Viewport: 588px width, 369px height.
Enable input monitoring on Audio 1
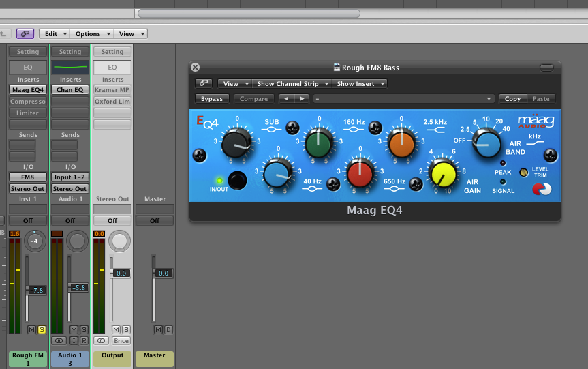(x=74, y=341)
